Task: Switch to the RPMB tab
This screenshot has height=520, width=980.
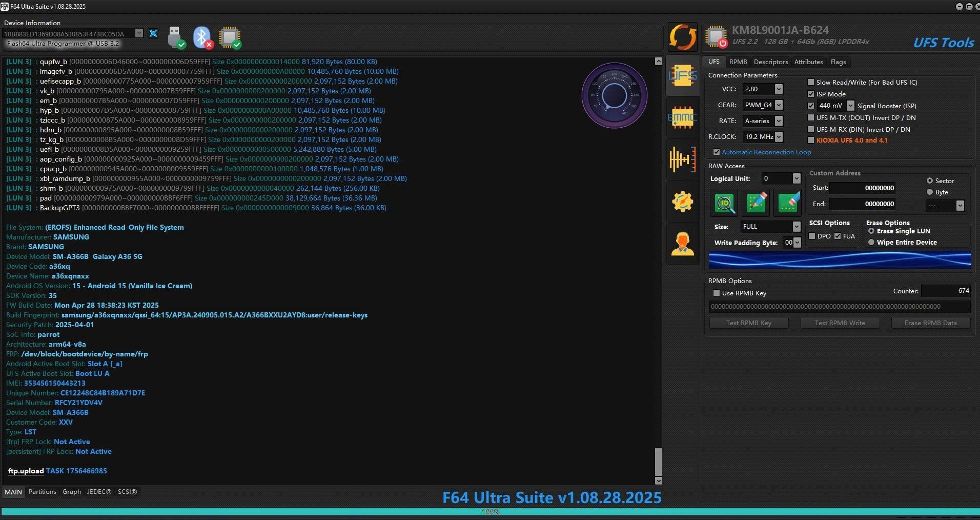Action: click(x=738, y=62)
